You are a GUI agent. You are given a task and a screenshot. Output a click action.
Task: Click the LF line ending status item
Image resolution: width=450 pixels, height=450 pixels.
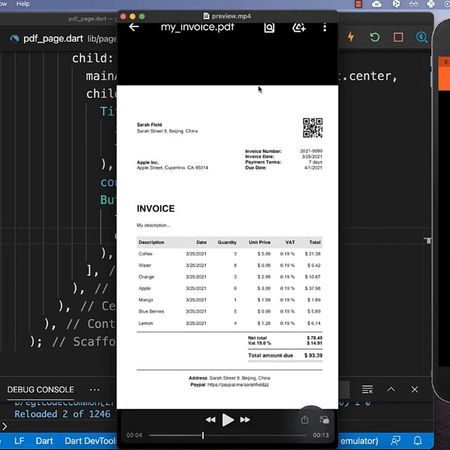[x=19, y=441]
